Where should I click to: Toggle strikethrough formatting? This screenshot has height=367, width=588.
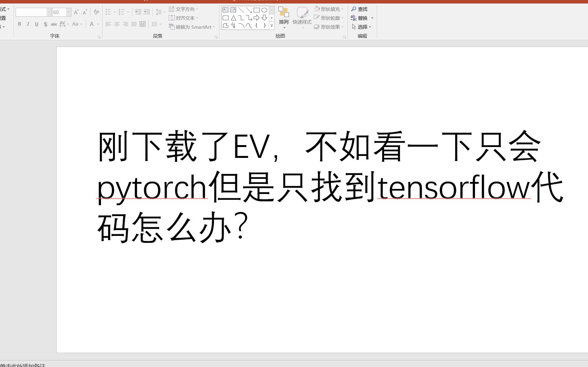[x=54, y=24]
